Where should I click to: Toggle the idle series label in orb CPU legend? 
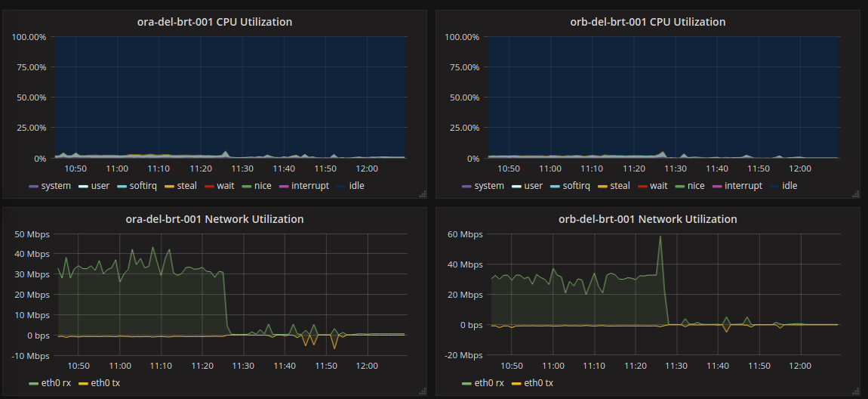pyautogui.click(x=790, y=186)
